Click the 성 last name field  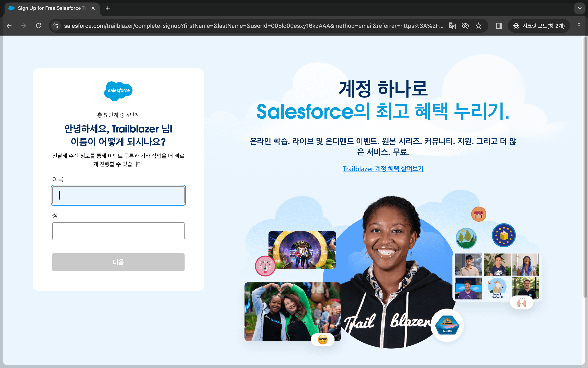118,231
